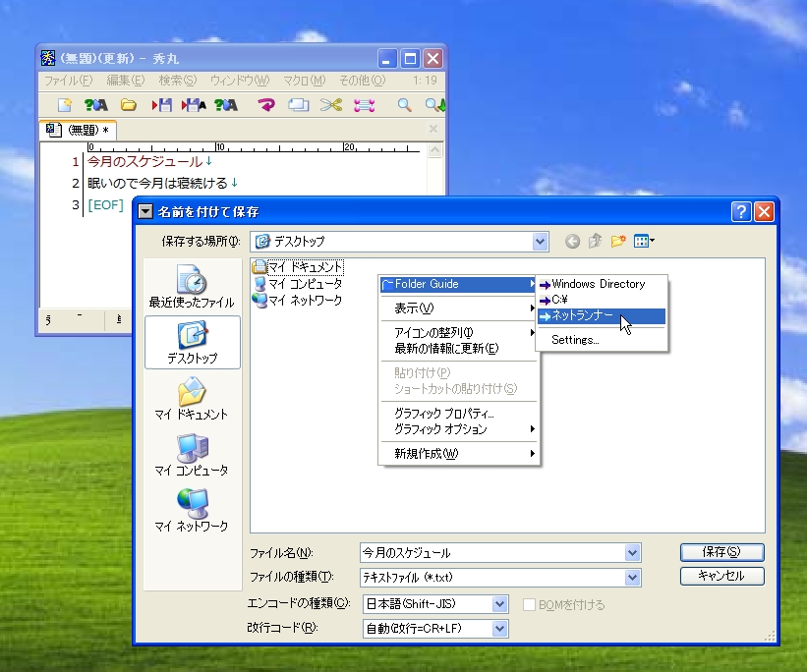The height and width of the screenshot is (672, 807).
Task: Expand the 表示(V) submenu
Action: 458,308
